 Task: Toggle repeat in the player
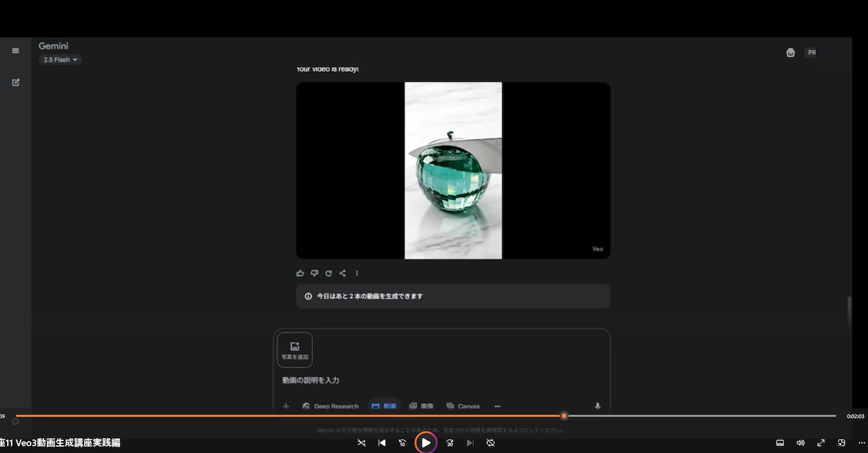(x=491, y=443)
